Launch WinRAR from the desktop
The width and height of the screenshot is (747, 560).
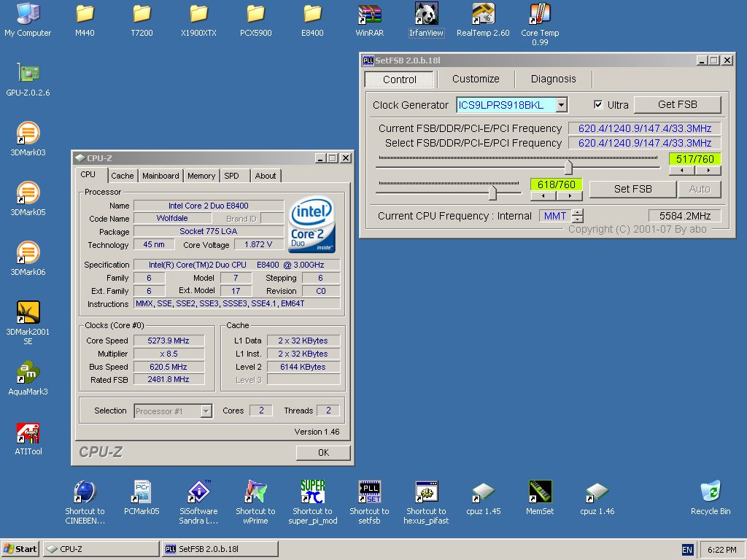pos(370,20)
